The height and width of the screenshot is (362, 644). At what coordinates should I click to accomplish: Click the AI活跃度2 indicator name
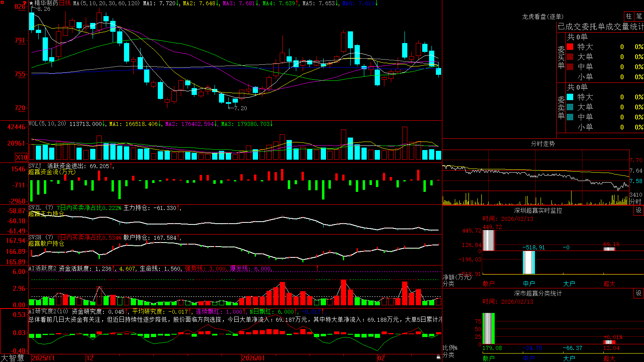[43, 269]
